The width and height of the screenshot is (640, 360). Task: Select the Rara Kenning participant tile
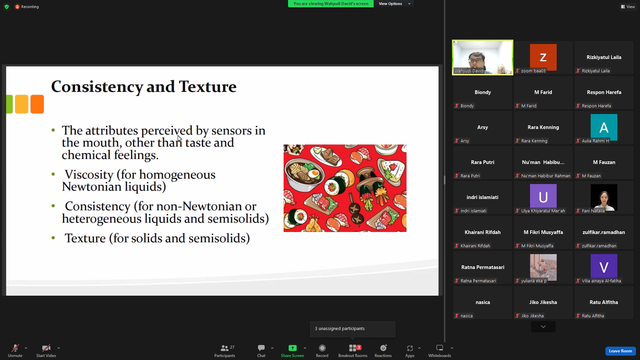(x=543, y=127)
